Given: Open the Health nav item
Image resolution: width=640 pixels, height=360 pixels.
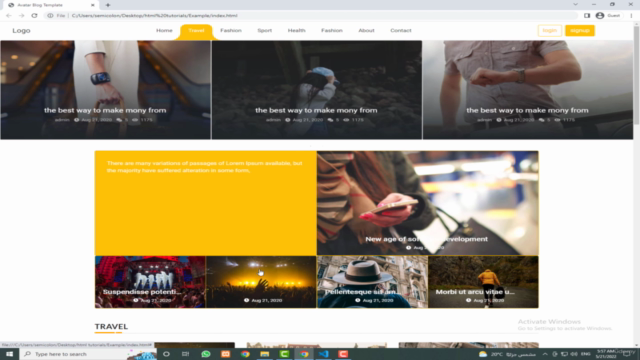Looking at the screenshot, I should coord(296,31).
